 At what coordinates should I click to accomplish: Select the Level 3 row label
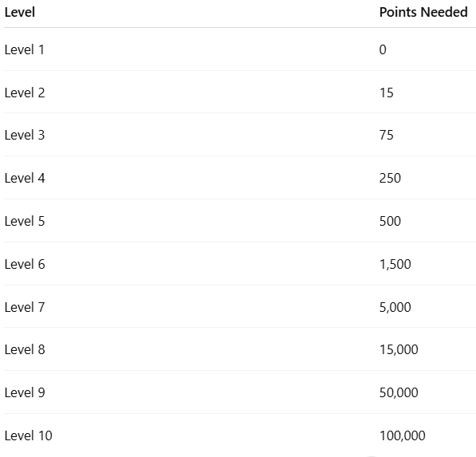click(25, 135)
